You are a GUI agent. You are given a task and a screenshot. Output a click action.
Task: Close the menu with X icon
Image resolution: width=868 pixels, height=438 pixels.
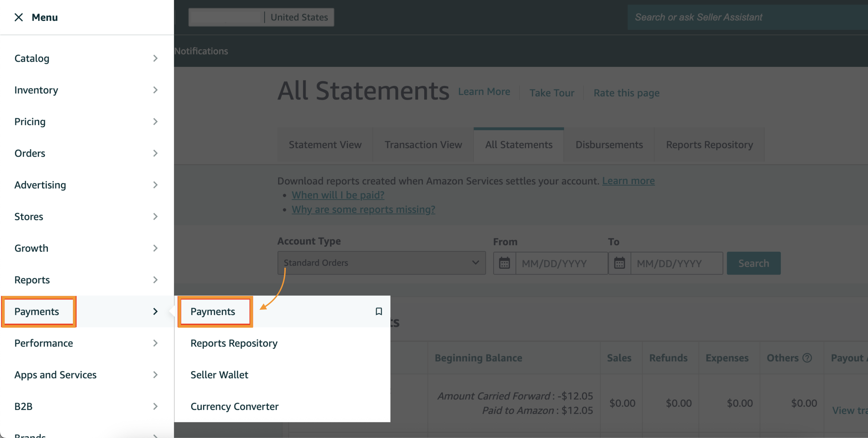(18, 17)
